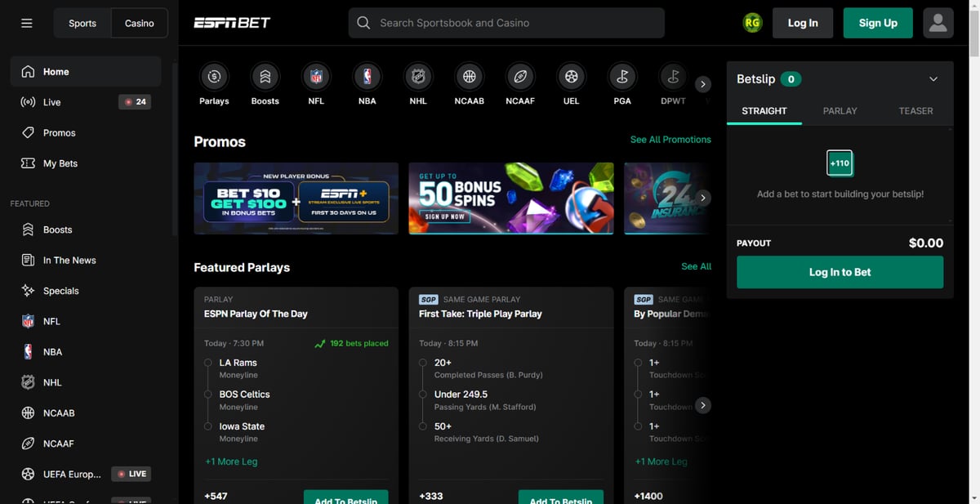Screen dimensions: 980x504
Task: Collapse the Betslip panel chevron
Action: pyautogui.click(x=933, y=79)
